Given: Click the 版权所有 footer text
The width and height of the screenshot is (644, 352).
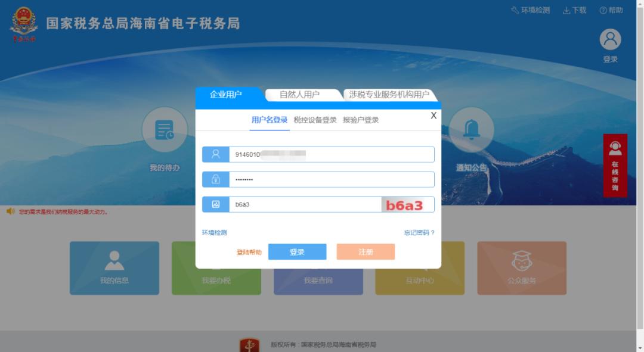Looking at the screenshot, I should pos(323,345).
